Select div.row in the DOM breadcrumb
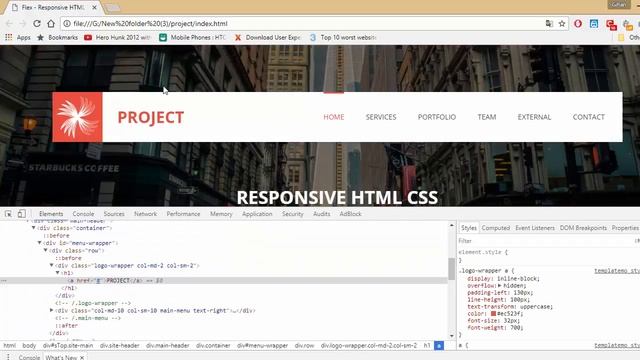640x360 pixels. (304, 346)
